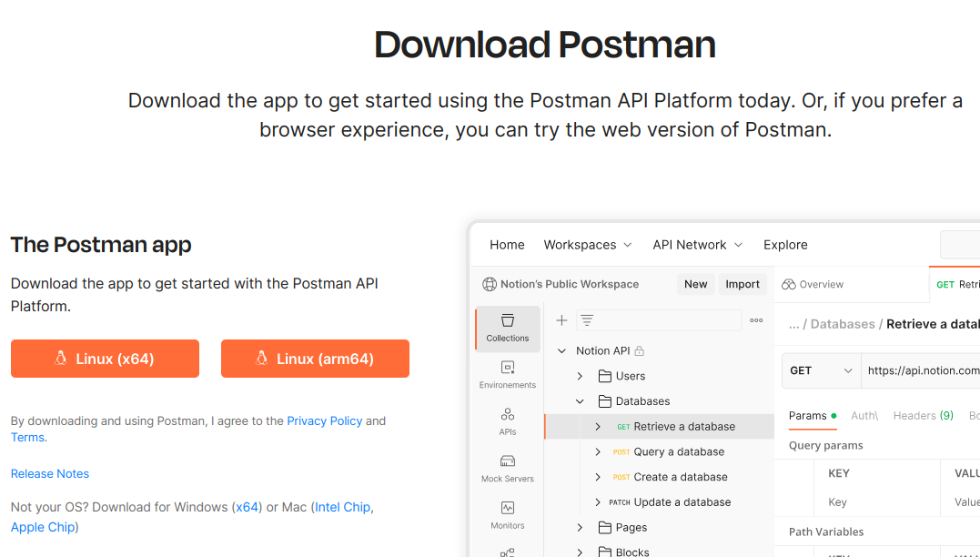Image resolution: width=980 pixels, height=557 pixels.
Task: Expand the Users folder
Action: (x=580, y=376)
